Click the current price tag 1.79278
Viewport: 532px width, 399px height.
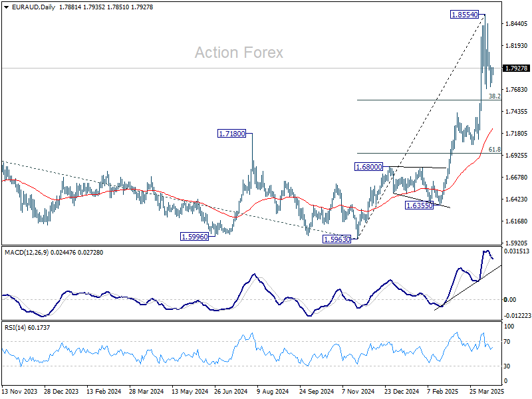point(516,68)
